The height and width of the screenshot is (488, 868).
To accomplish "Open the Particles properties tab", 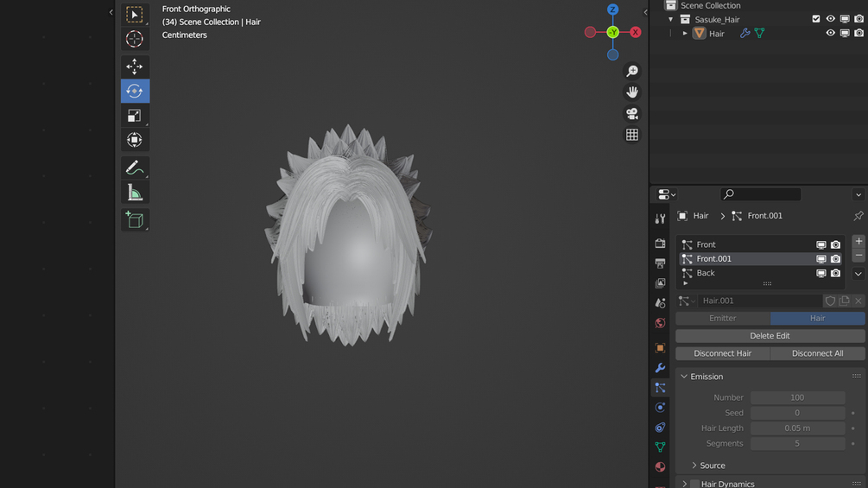I will (x=660, y=388).
